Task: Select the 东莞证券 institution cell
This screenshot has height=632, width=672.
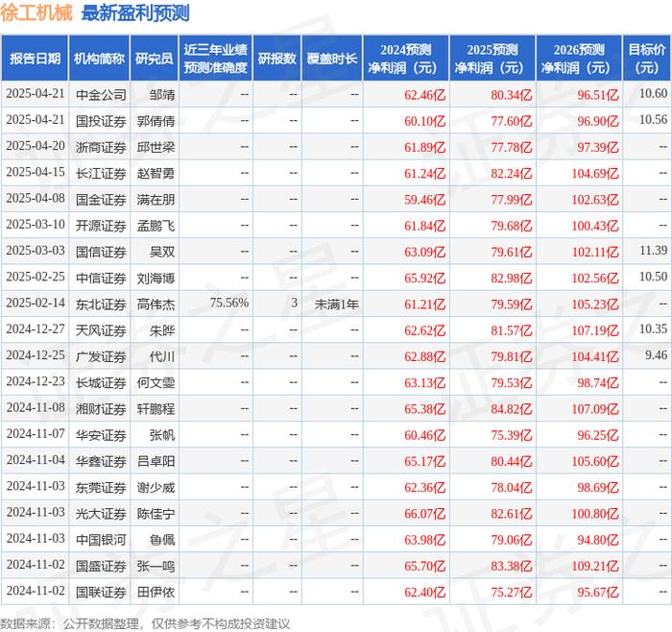Action: coord(101,487)
